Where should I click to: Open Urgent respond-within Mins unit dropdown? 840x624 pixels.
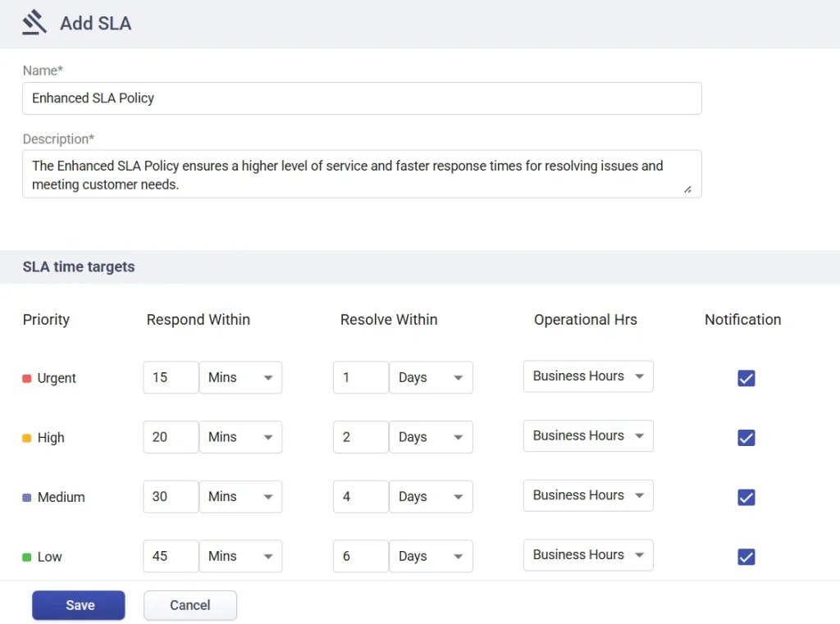click(x=240, y=378)
